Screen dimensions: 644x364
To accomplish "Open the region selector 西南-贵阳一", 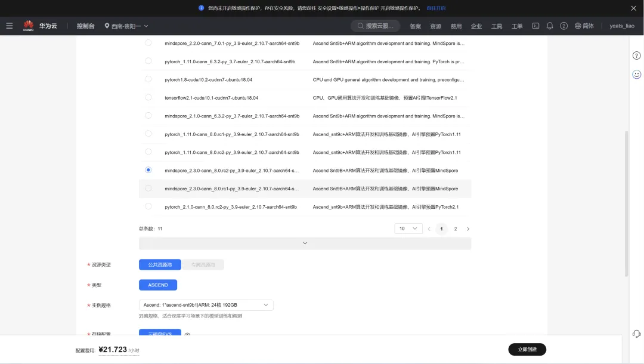I will coord(126,26).
